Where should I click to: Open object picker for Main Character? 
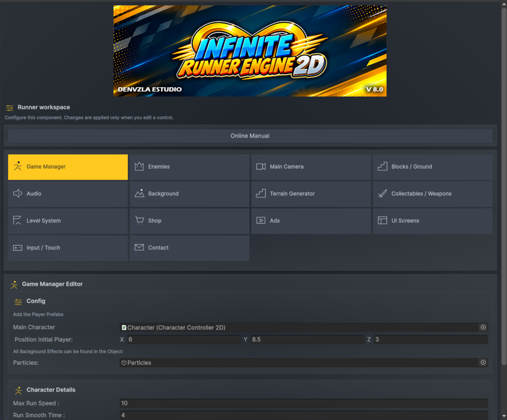pyautogui.click(x=483, y=327)
